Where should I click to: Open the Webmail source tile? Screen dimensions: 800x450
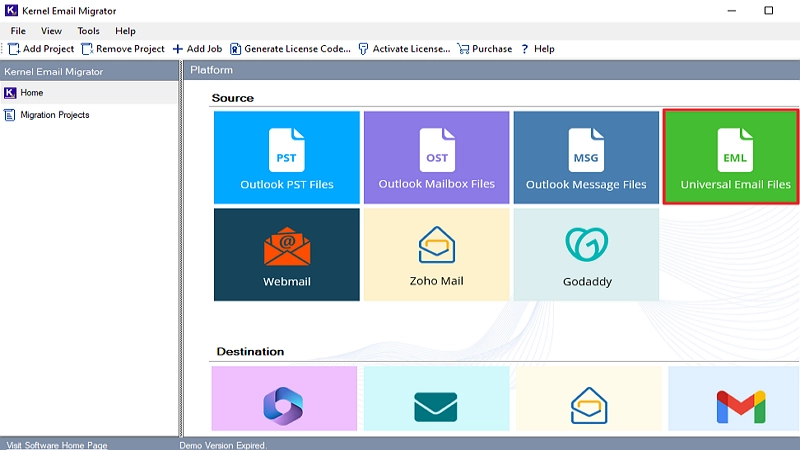click(x=287, y=255)
